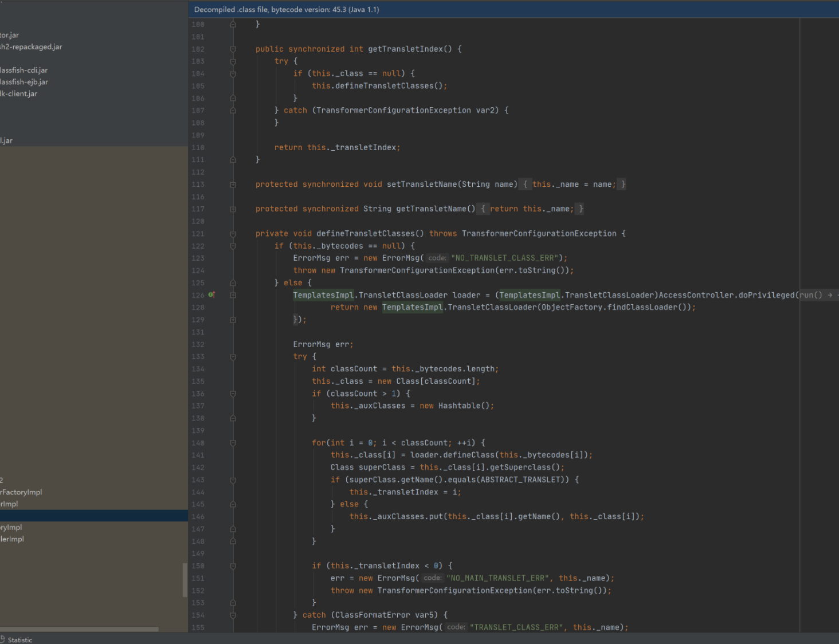
Task: Click 'return this._transletIndex;' on line 110
Action: [337, 148]
